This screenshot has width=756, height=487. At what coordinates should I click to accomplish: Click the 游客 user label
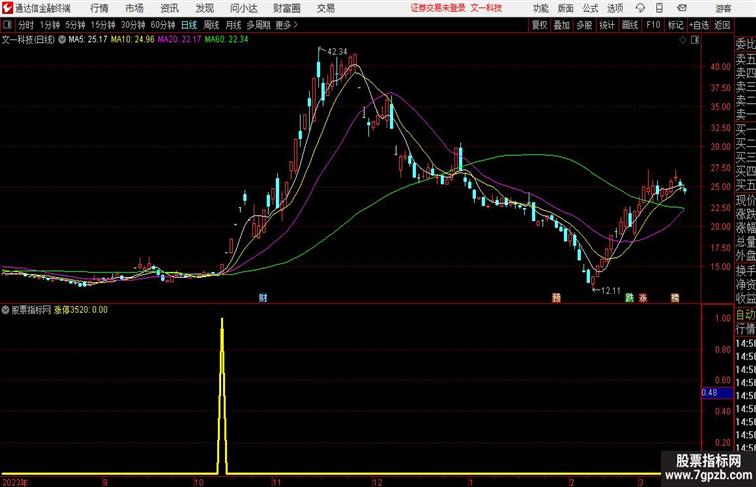723,8
